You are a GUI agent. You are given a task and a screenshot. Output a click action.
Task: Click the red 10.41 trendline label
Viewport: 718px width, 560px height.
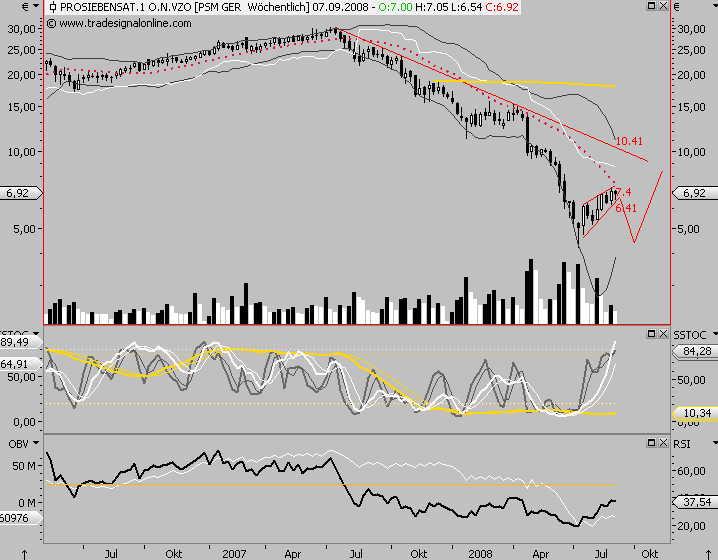(629, 141)
